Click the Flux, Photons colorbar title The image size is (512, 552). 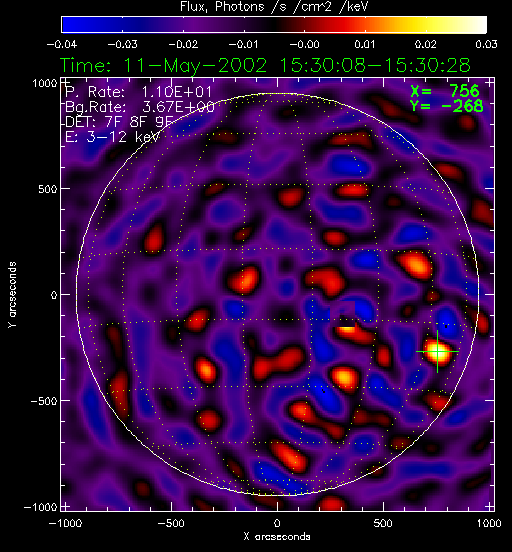tap(274, 6)
